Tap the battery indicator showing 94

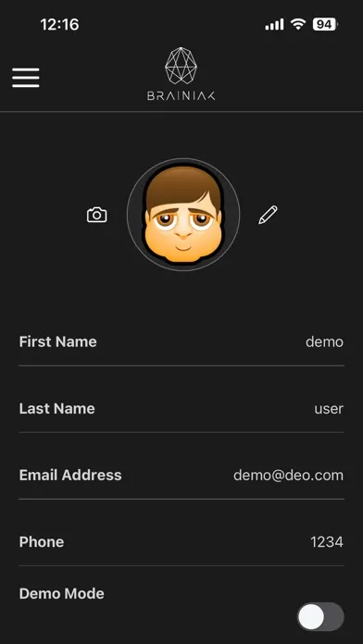point(325,25)
